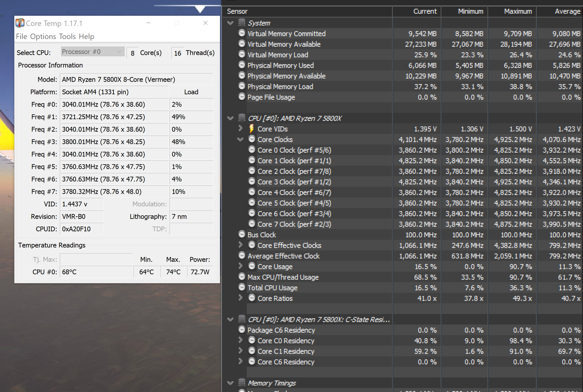The image size is (583, 392).
Task: Click the Maximum column header
Action: coord(512,11)
